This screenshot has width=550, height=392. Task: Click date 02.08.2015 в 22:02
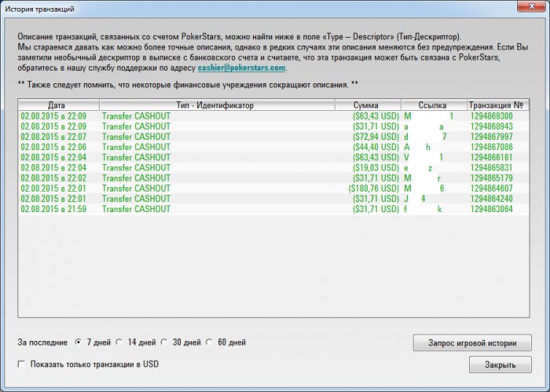coord(53,178)
